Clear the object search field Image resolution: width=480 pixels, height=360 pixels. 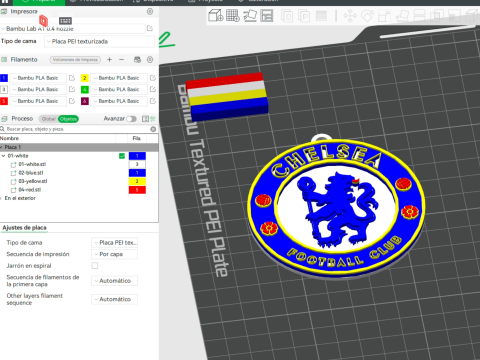pyautogui.click(x=153, y=129)
